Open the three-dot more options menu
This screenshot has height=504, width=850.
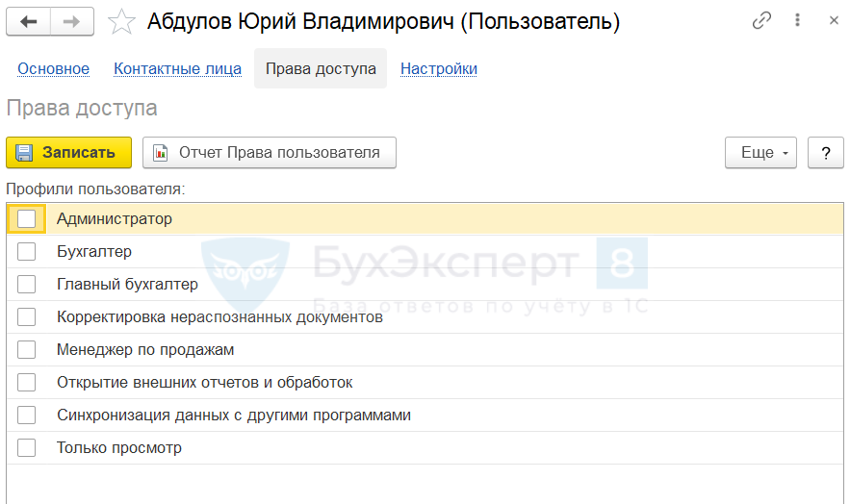point(798,20)
